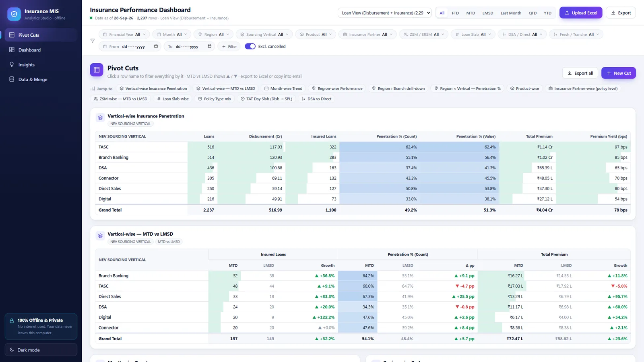Click upload icon on Upload Excel button
This screenshot has width=644, height=362.
(567, 13)
